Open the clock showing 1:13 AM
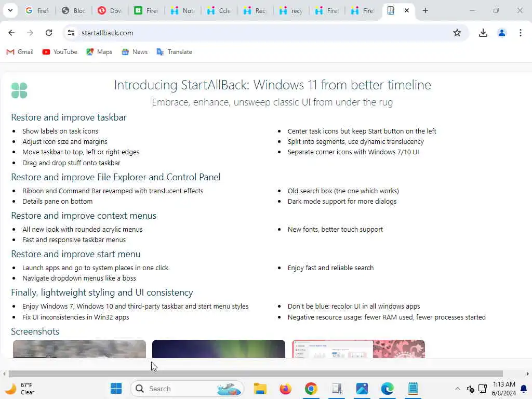The image size is (532, 399). pos(504,389)
